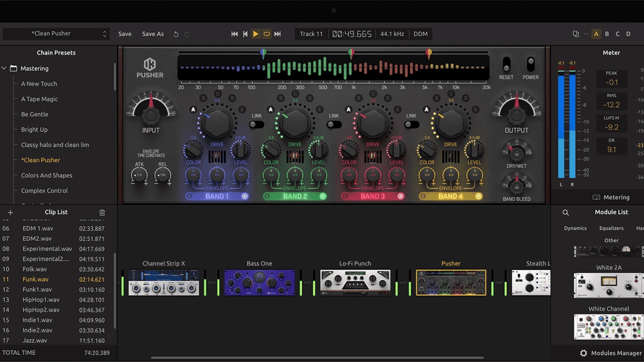Select clip Funk.wav

point(54,280)
